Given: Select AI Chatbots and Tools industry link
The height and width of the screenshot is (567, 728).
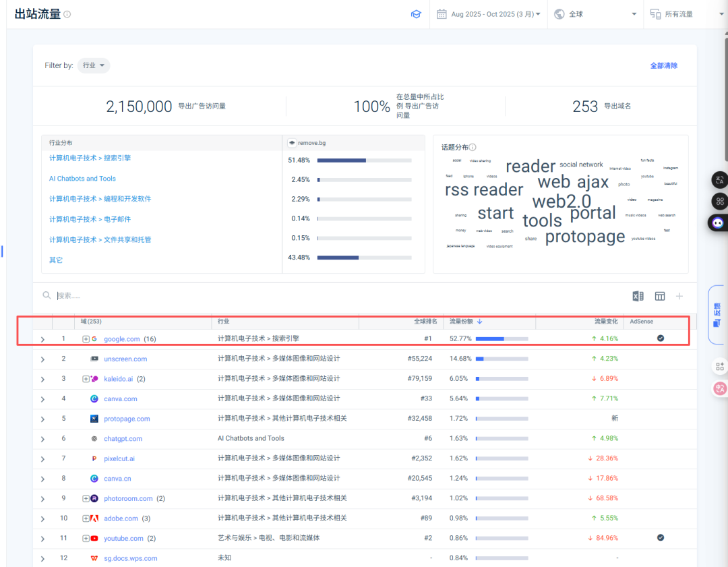Looking at the screenshot, I should click(x=82, y=178).
